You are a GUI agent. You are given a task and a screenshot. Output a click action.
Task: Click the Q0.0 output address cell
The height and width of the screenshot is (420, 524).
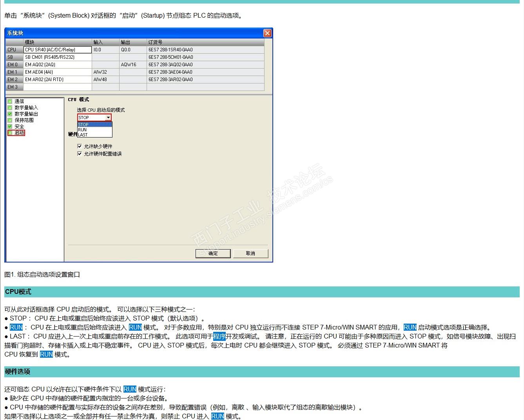coord(133,50)
